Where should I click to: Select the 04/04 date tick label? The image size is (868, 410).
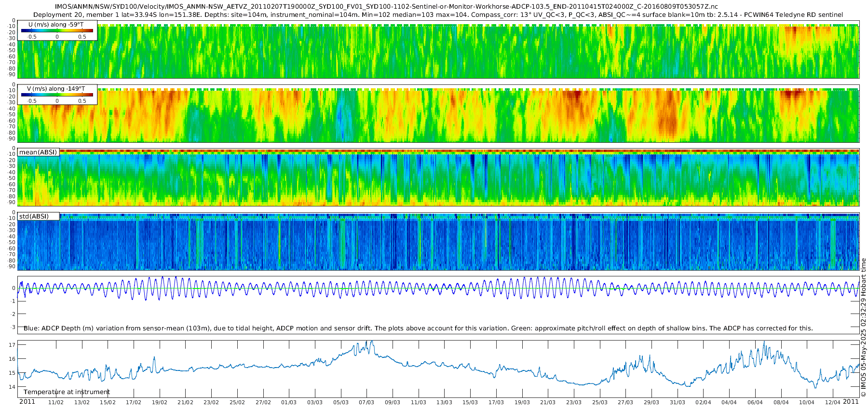click(x=729, y=402)
